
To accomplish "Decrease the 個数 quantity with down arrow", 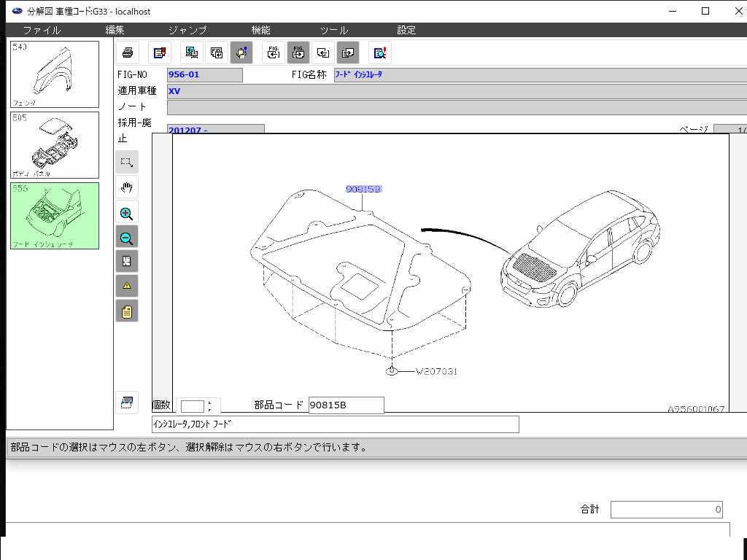I will [x=210, y=410].
